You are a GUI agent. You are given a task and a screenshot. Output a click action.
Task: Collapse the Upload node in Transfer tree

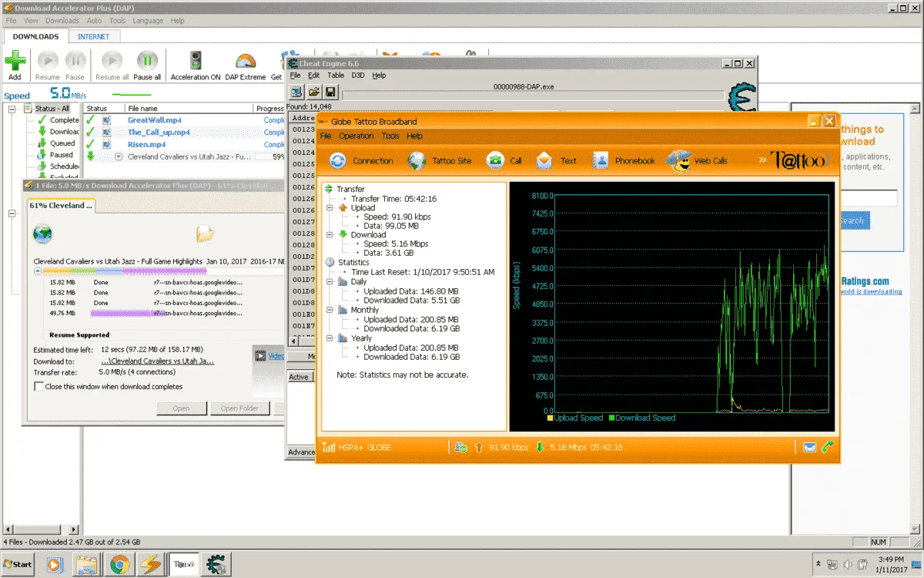click(330, 207)
